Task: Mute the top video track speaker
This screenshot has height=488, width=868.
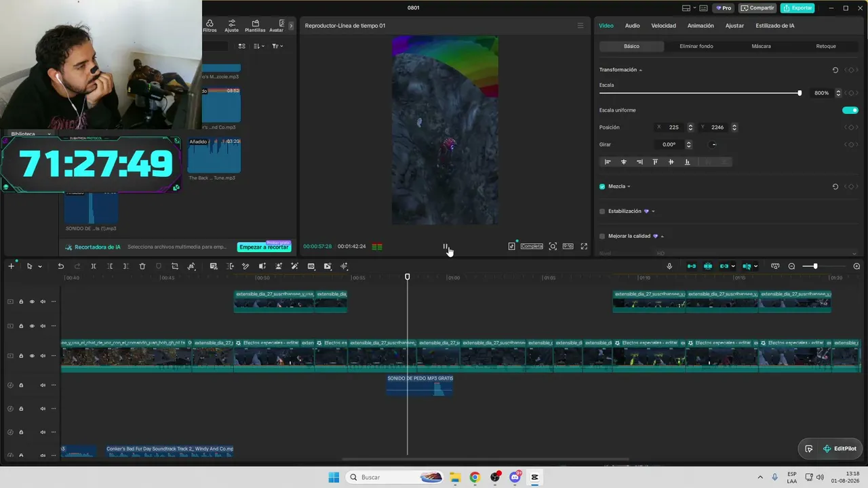Action: point(43,302)
